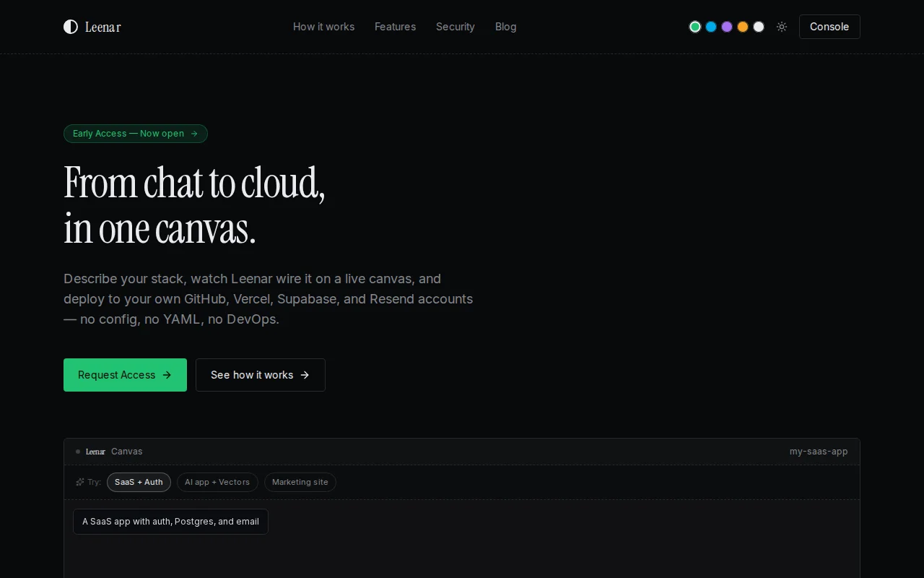Go to the Security page
924x578 pixels.
pos(456,27)
